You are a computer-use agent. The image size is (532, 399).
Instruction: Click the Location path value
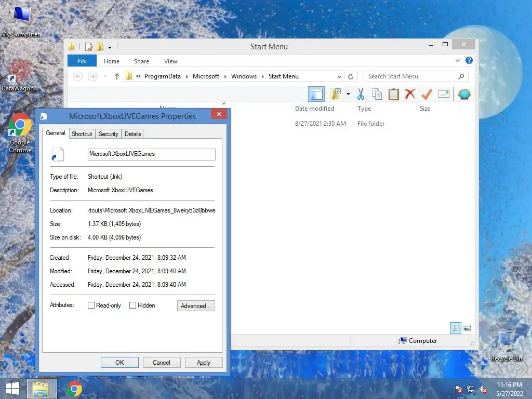[151, 210]
